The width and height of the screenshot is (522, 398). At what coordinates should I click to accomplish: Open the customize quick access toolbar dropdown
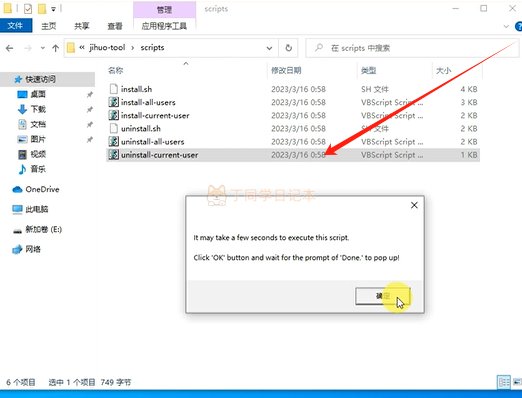pos(53,9)
